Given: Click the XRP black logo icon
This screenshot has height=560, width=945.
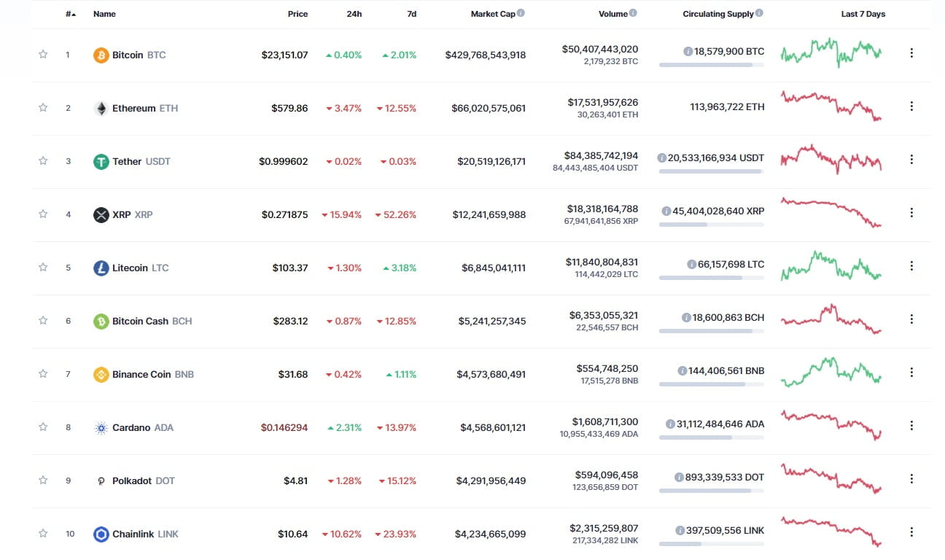Looking at the screenshot, I should point(101,214).
